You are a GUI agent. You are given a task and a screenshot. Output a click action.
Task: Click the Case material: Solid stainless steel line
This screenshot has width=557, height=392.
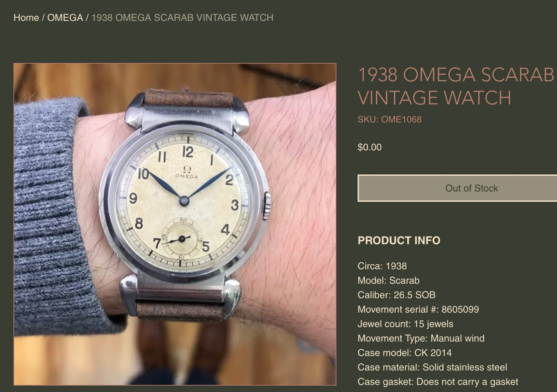pos(432,367)
